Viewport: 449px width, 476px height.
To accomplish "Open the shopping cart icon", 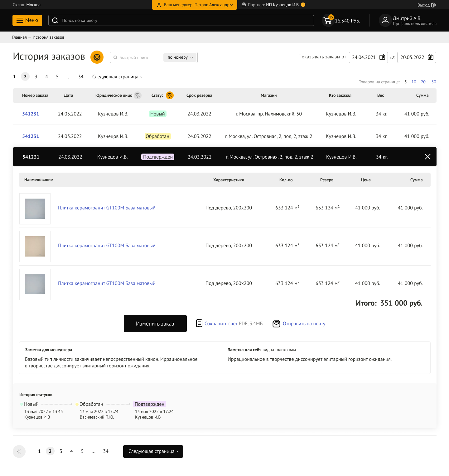I will coord(328,21).
